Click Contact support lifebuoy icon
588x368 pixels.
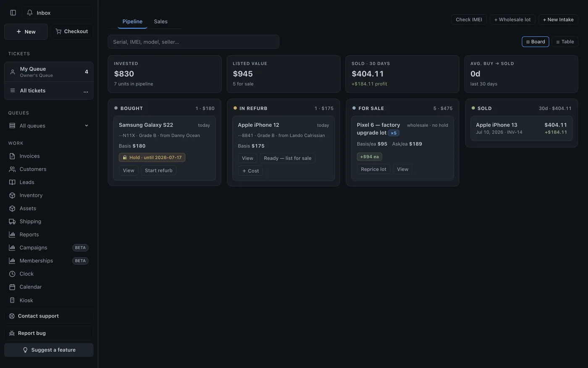(x=12, y=316)
